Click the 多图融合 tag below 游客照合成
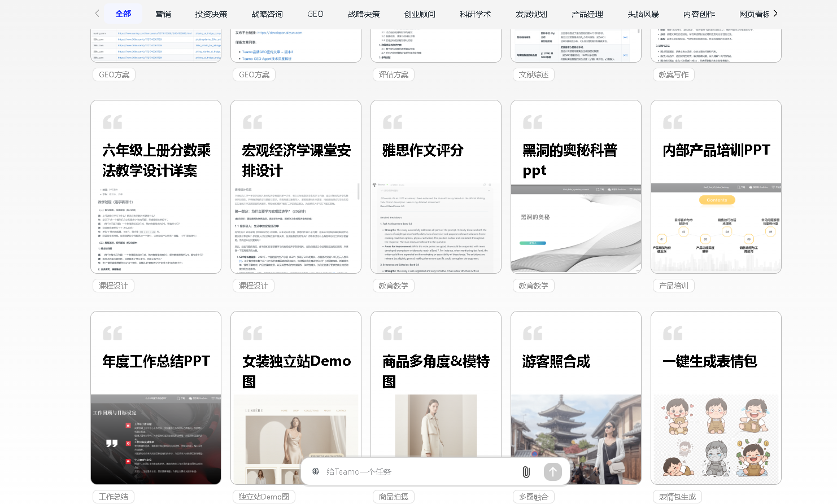 coord(533,497)
